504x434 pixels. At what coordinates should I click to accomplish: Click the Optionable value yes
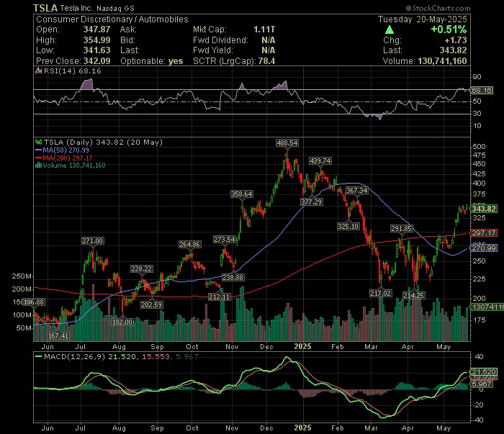[x=176, y=61]
